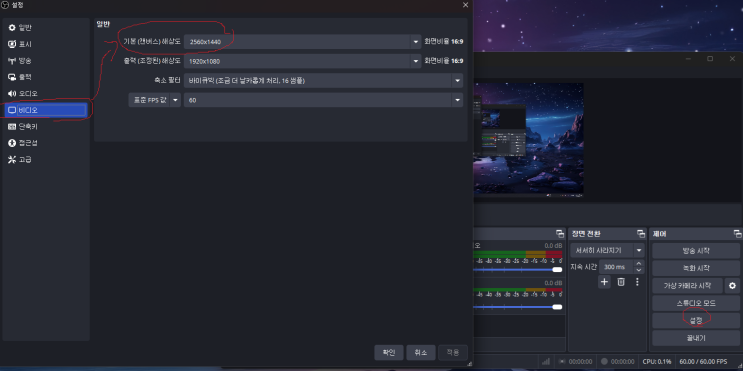This screenshot has height=371, width=743.
Task: Click the network signal bars status icon
Action: (545, 362)
